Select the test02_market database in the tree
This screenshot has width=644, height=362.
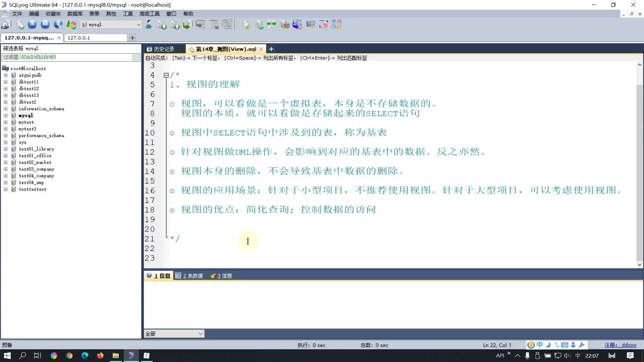click(x=35, y=162)
